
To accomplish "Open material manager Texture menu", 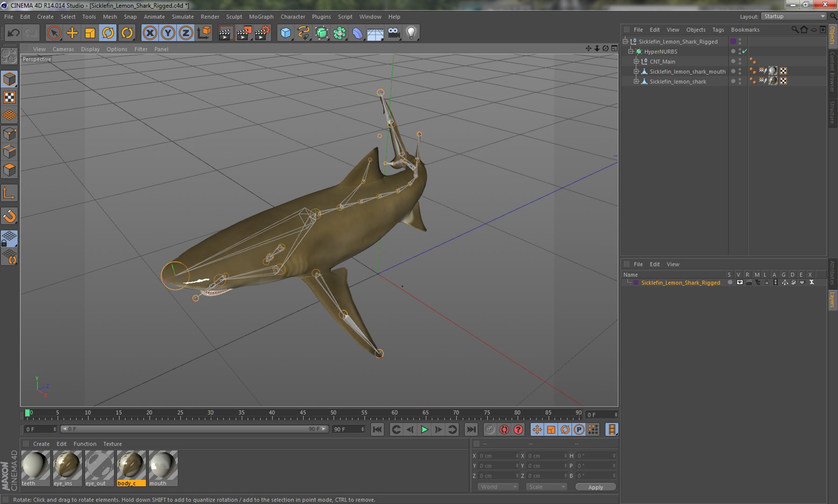I will (x=112, y=444).
